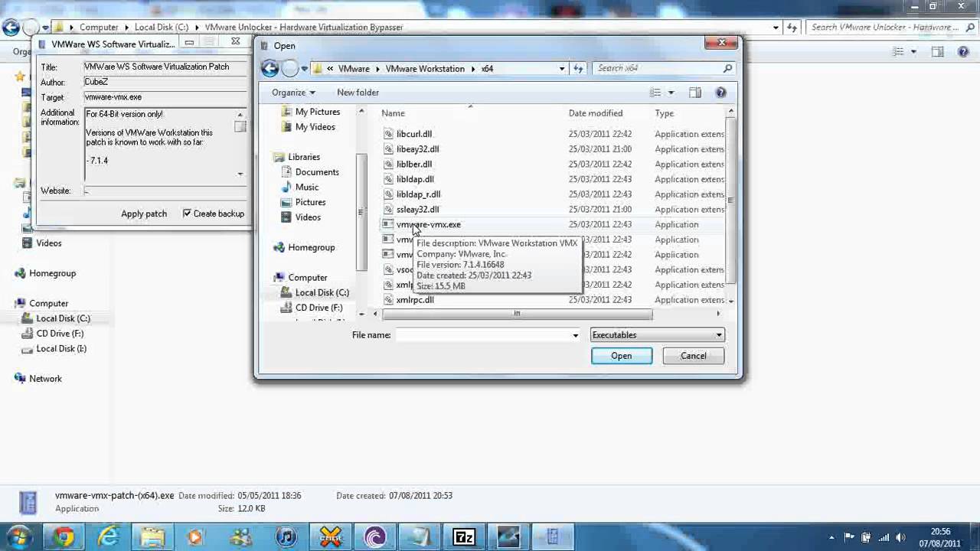Sort files by the Type column
The image size is (980, 551).
point(664,113)
